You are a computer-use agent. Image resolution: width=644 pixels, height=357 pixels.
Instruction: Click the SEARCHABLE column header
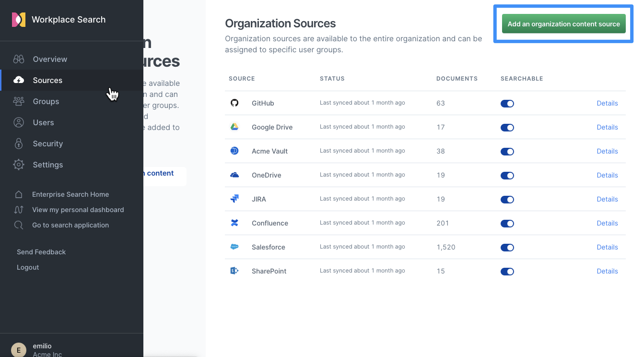tap(522, 79)
